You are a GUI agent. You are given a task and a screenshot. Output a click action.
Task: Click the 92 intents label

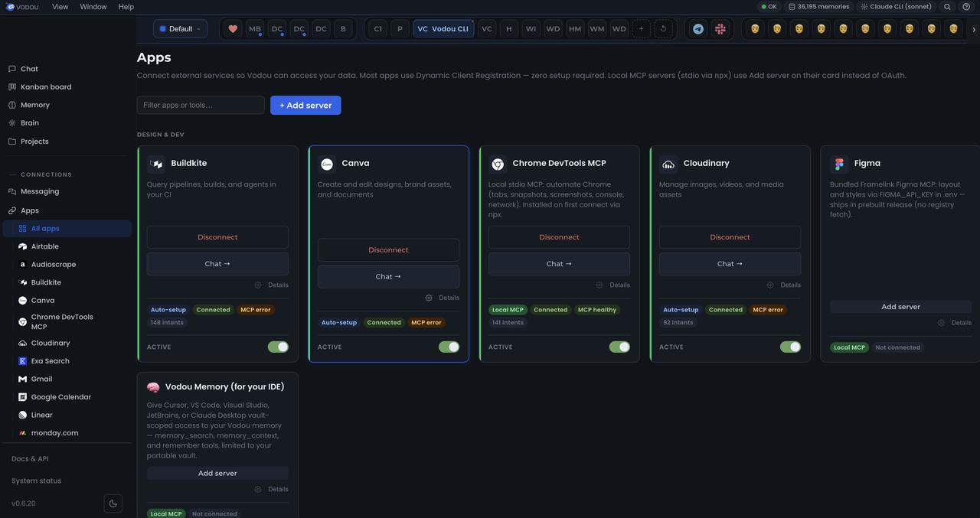click(x=678, y=323)
